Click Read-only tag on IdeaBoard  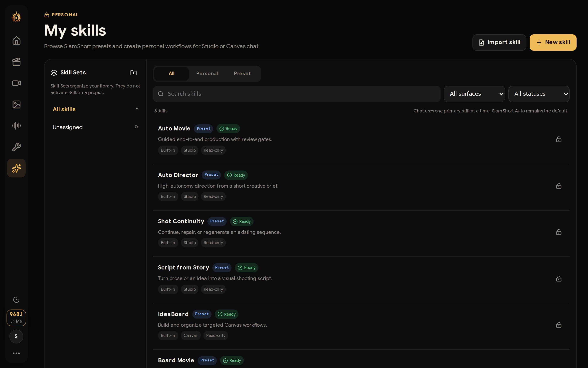[216, 336]
